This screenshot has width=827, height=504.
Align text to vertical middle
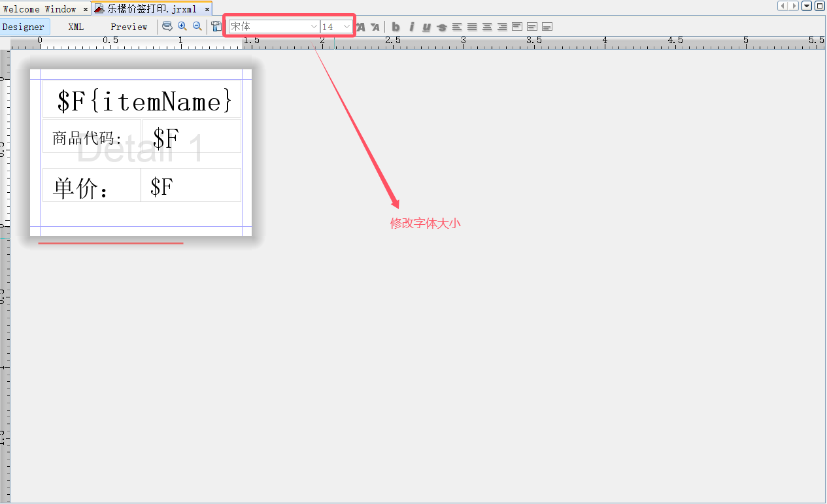(x=532, y=27)
